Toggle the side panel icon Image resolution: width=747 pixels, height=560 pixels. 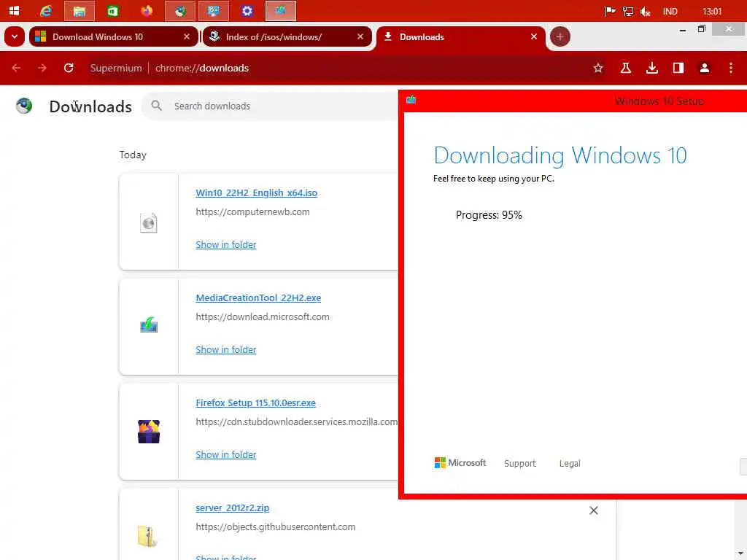678,68
